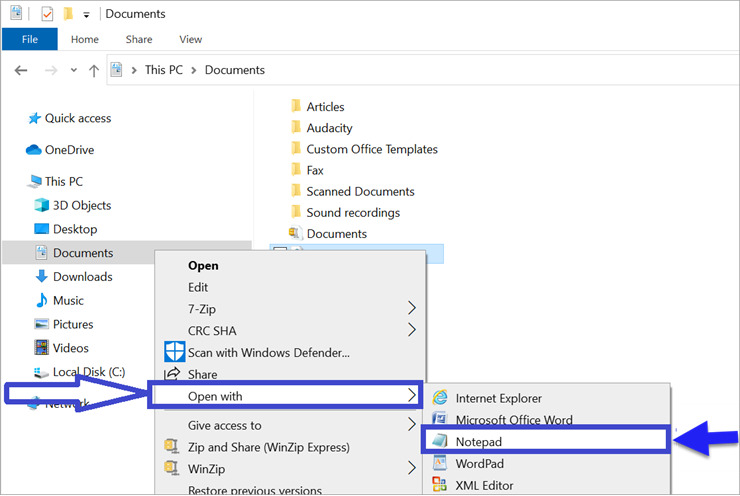Click the Microsoft Office Word icon
Image resolution: width=740 pixels, height=496 pixels.
tap(440, 421)
